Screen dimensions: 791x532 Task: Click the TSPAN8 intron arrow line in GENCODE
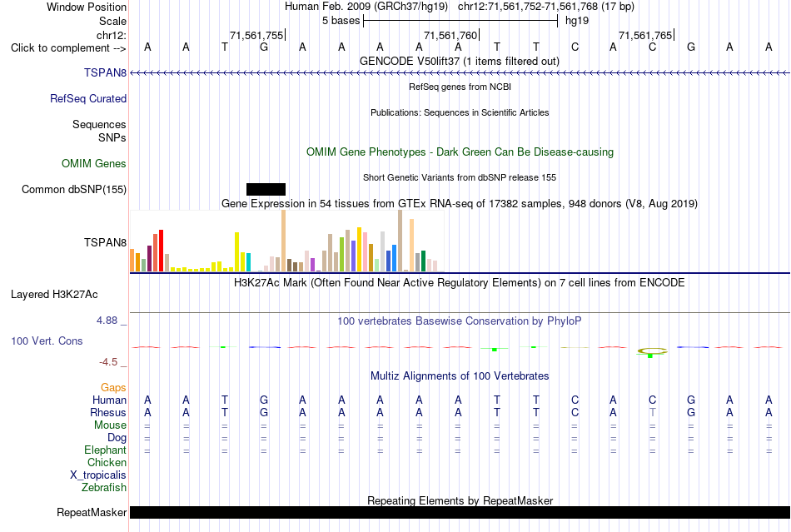click(x=460, y=73)
